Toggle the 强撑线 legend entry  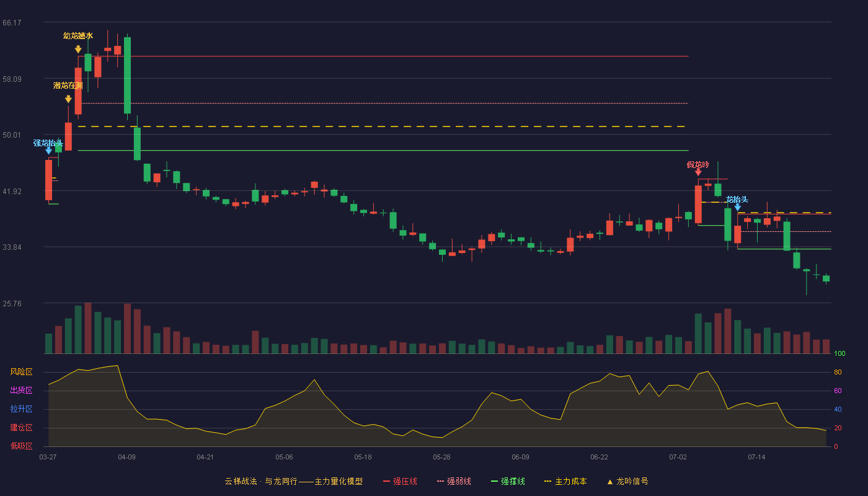coord(508,481)
